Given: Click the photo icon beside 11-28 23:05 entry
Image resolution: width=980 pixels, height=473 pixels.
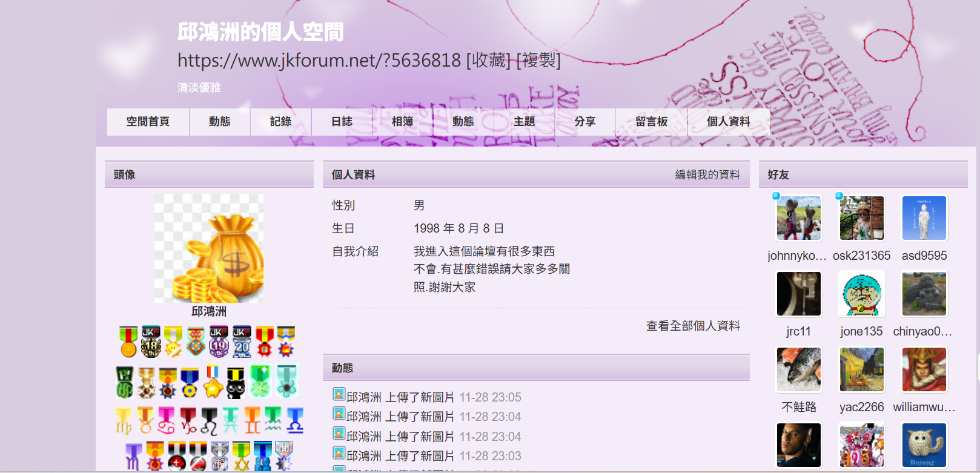Looking at the screenshot, I should tap(339, 394).
